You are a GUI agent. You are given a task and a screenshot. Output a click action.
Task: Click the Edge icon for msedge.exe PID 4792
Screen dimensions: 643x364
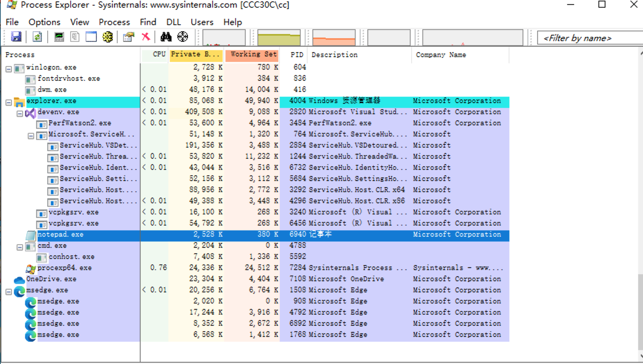[x=31, y=313]
